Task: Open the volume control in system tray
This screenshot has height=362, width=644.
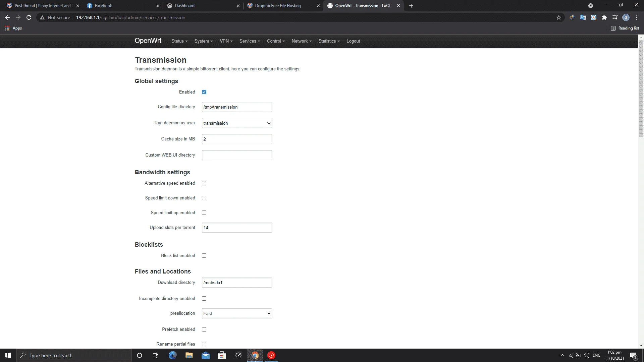Action: point(587,355)
